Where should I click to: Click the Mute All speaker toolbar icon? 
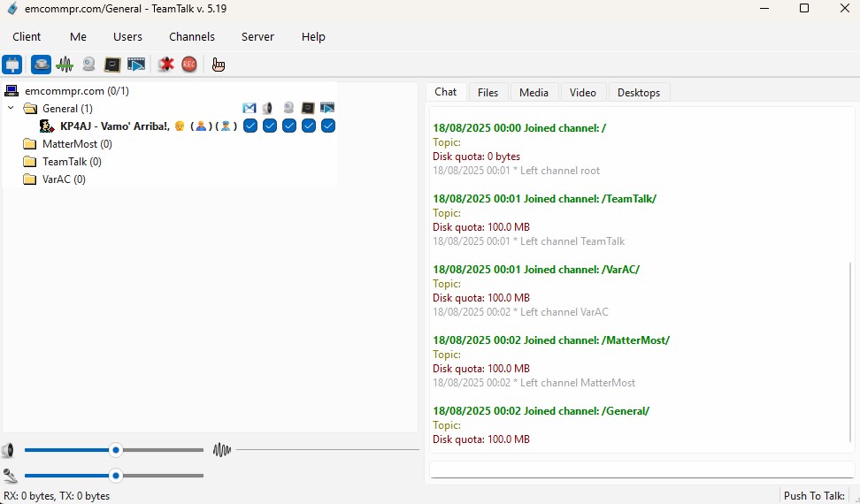pos(165,65)
